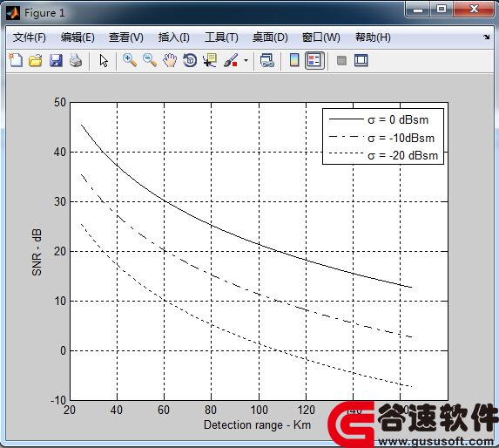
Task: Click the Detection range - Km axis label
Action: point(257,424)
